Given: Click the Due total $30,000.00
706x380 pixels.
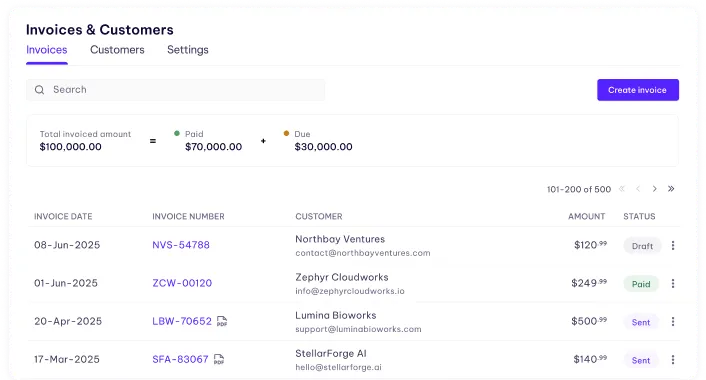Looking at the screenshot, I should [323, 147].
